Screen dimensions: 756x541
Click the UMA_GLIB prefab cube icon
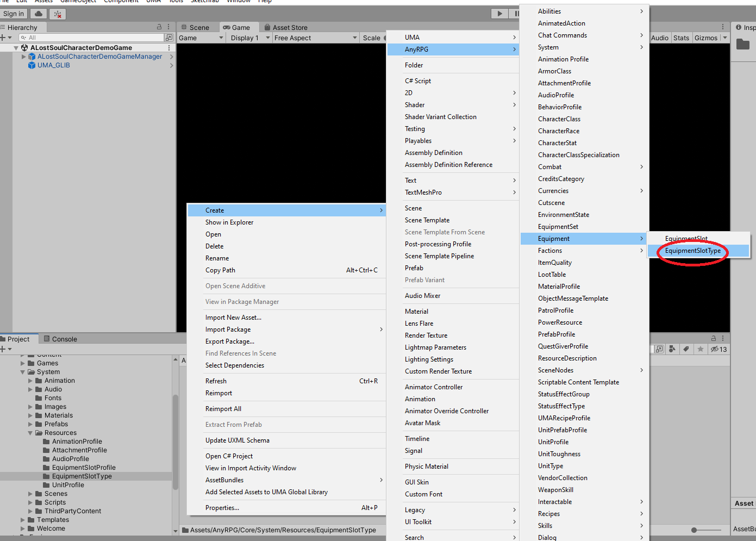pyautogui.click(x=32, y=65)
